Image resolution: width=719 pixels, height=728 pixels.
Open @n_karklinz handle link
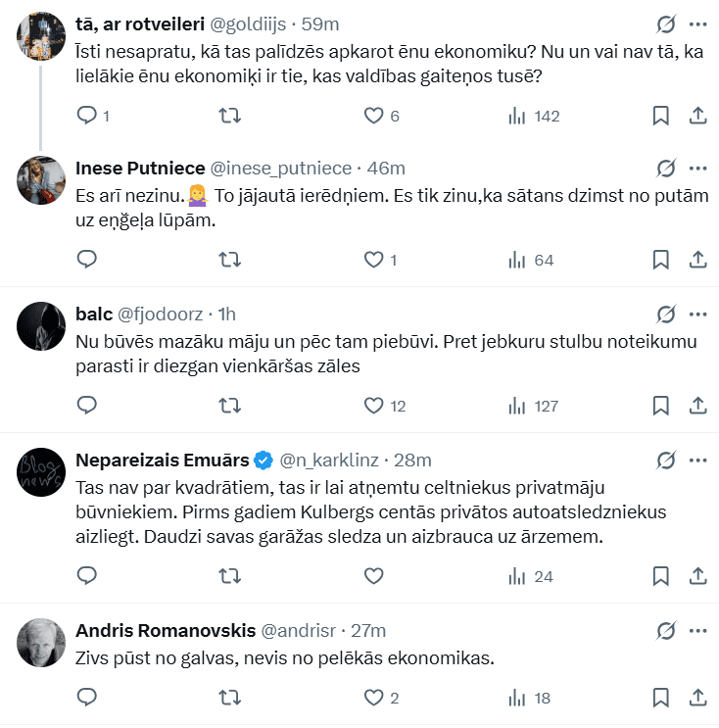tap(330, 460)
